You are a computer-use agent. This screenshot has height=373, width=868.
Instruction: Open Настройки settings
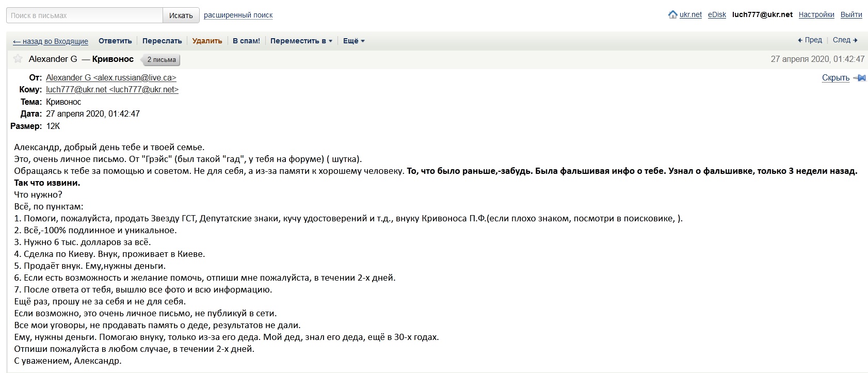click(816, 14)
